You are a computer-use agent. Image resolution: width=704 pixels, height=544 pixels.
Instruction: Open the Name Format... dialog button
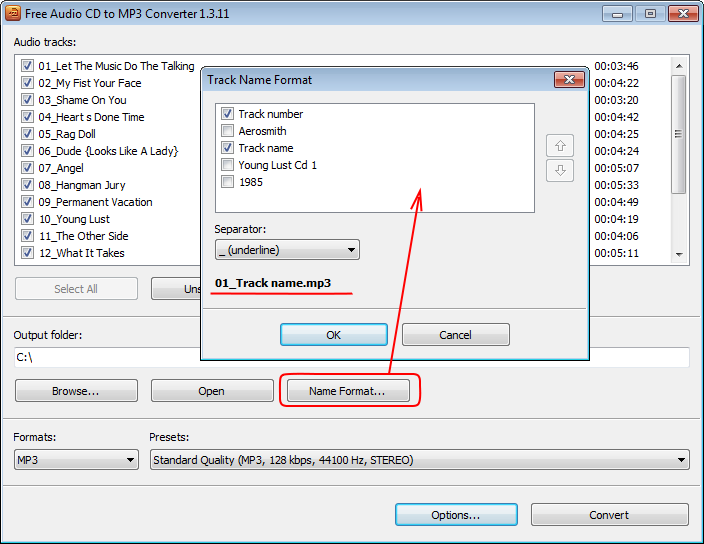click(x=348, y=391)
